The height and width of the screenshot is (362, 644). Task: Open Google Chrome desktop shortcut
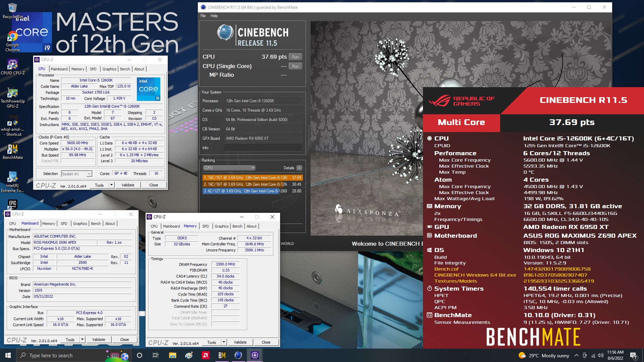click(x=12, y=42)
